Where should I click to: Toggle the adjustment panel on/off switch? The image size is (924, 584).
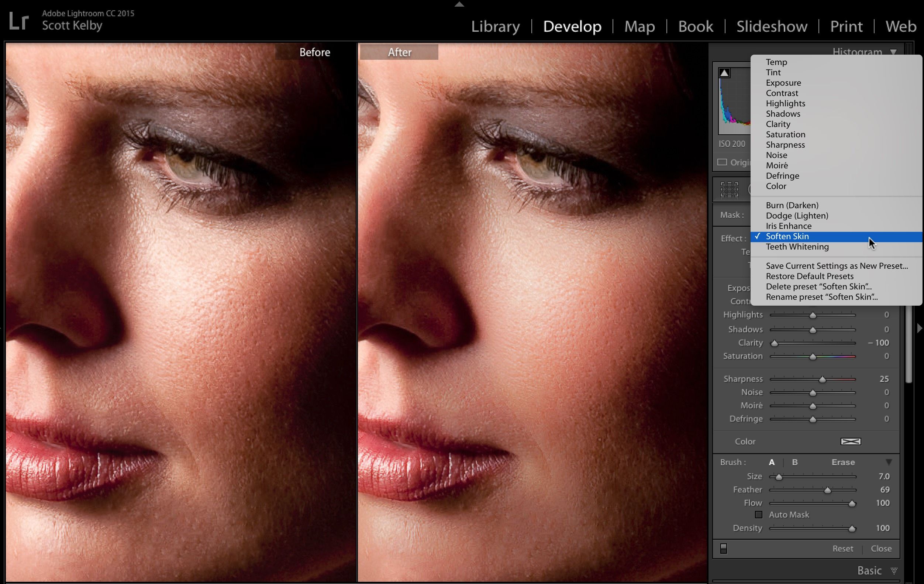coord(723,548)
